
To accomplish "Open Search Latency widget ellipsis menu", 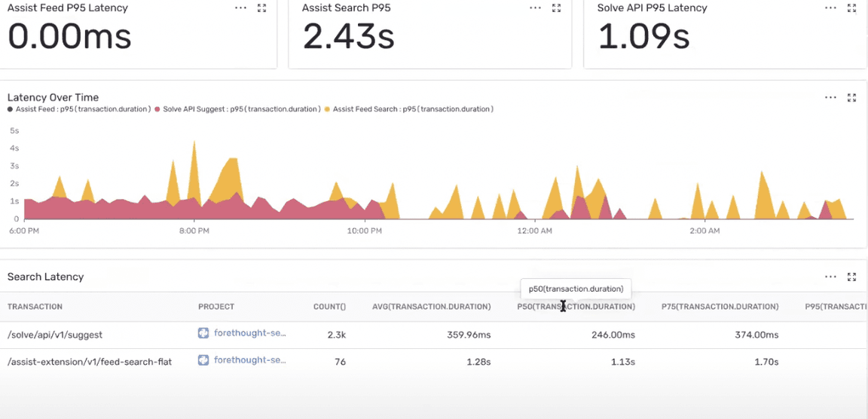I will (831, 277).
